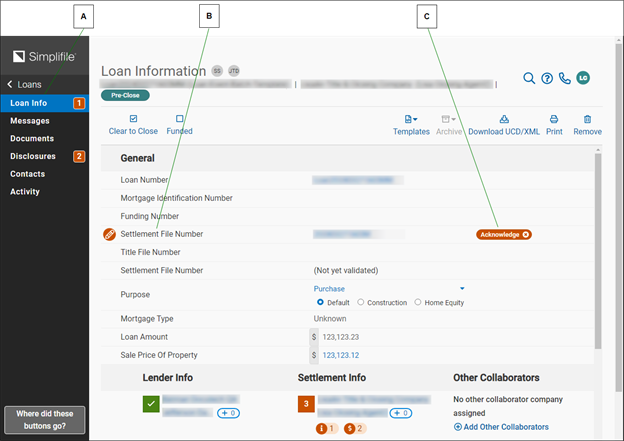Click orange Settlement Info badge 3
Viewport: 624px width, 441px height.
click(x=306, y=404)
